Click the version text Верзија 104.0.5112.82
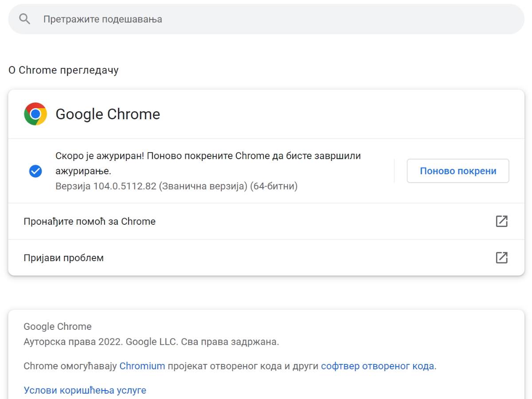The width and height of the screenshot is (532, 399). 176,186
